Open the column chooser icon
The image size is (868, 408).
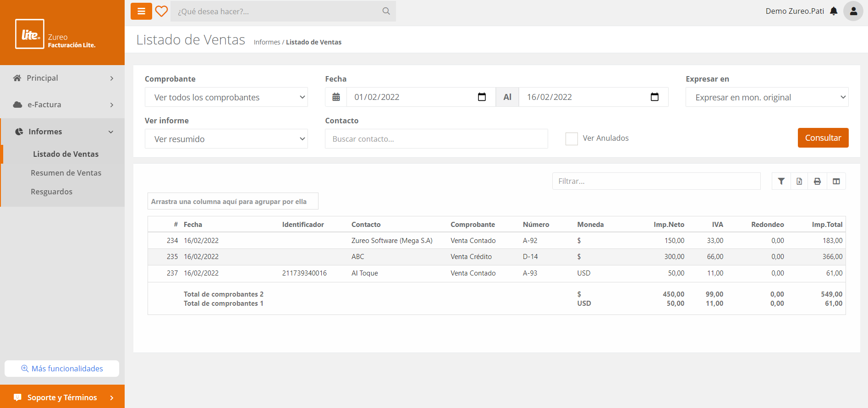(836, 181)
